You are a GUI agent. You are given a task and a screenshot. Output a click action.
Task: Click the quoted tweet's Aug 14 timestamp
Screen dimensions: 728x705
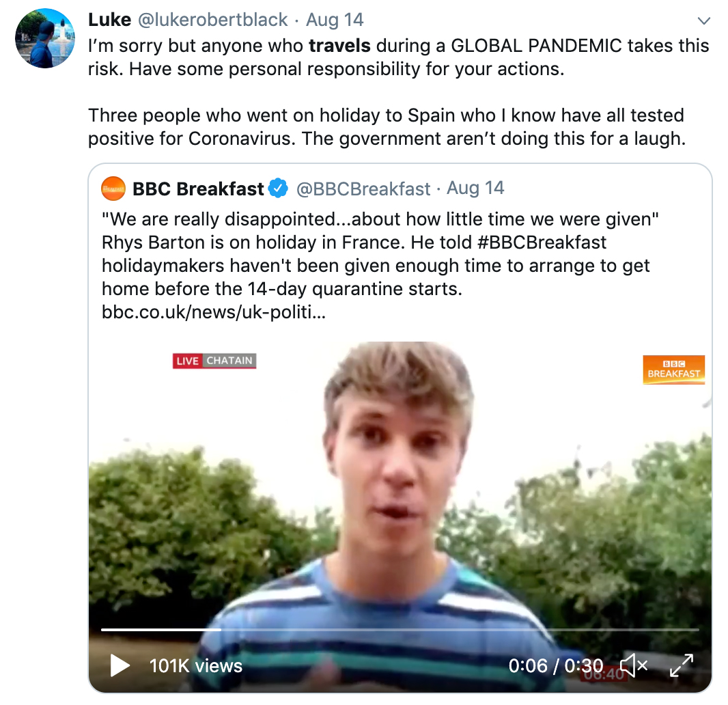click(475, 189)
